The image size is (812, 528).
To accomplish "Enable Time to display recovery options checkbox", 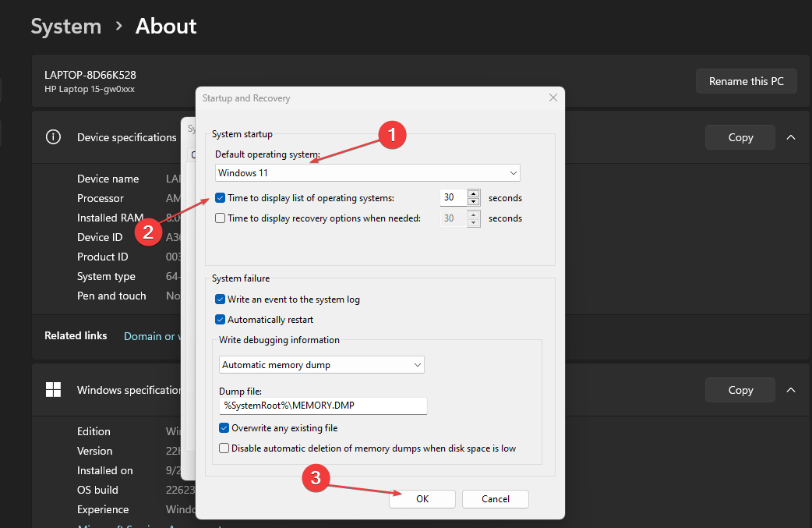I will 221,218.
